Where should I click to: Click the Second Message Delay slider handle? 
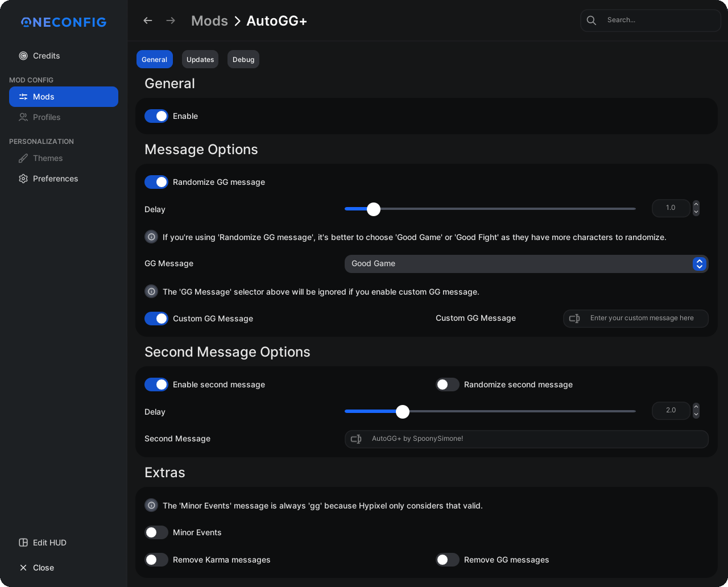[403, 412]
